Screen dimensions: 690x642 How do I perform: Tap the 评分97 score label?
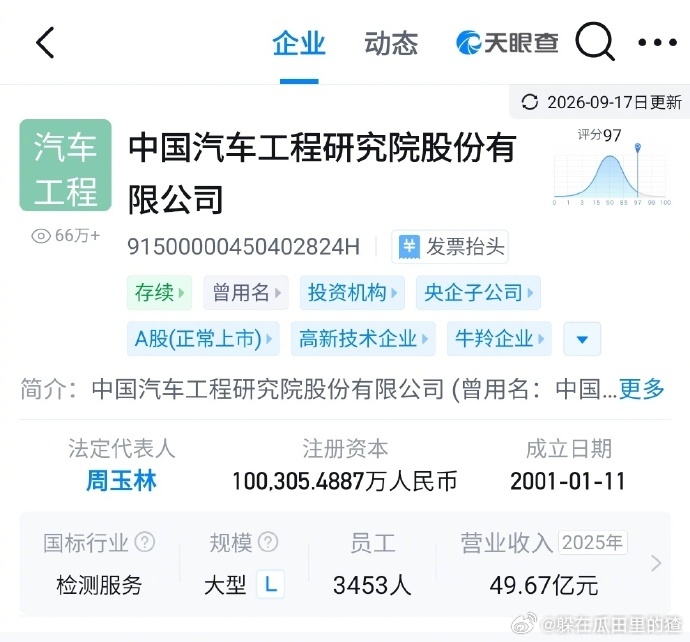(599, 135)
